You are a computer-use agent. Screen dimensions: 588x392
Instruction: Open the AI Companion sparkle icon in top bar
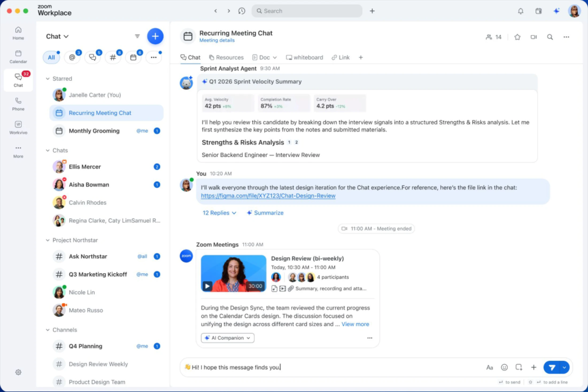(x=556, y=11)
